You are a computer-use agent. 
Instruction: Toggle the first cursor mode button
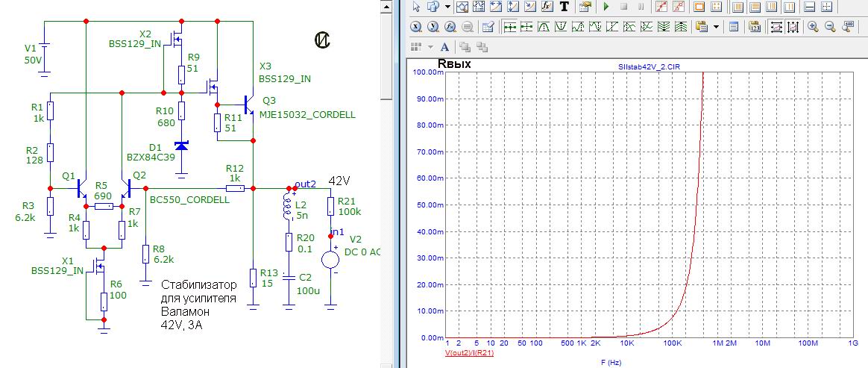click(x=510, y=27)
